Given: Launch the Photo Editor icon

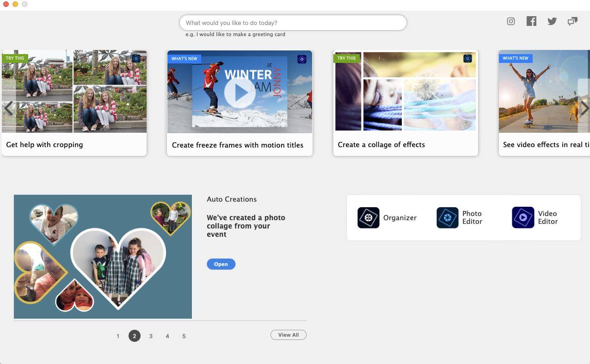Looking at the screenshot, I should coord(448,218).
